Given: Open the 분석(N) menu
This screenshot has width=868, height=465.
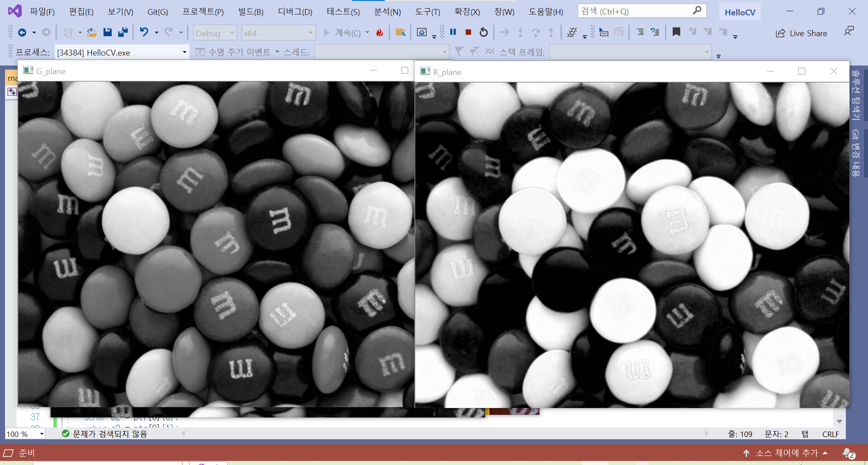Looking at the screenshot, I should 387,11.
